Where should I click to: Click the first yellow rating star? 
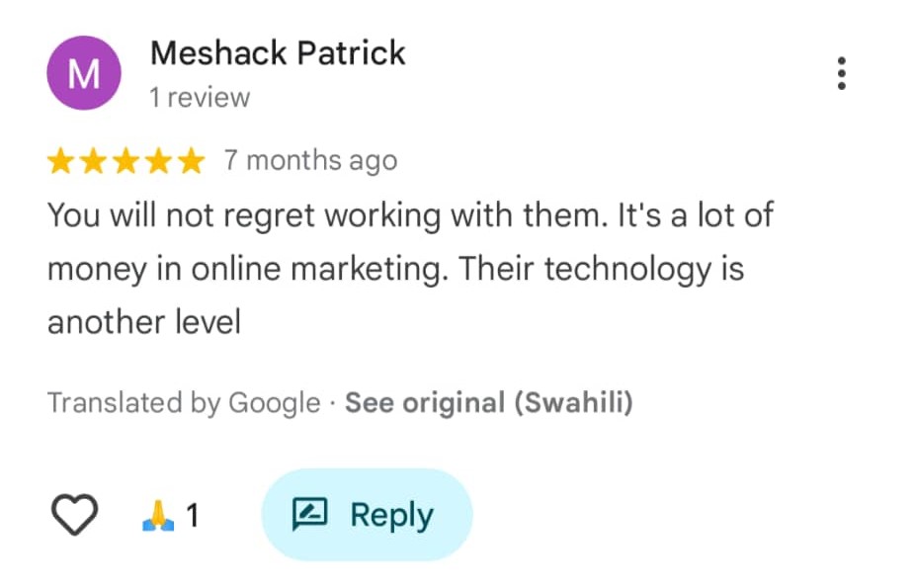click(x=61, y=161)
